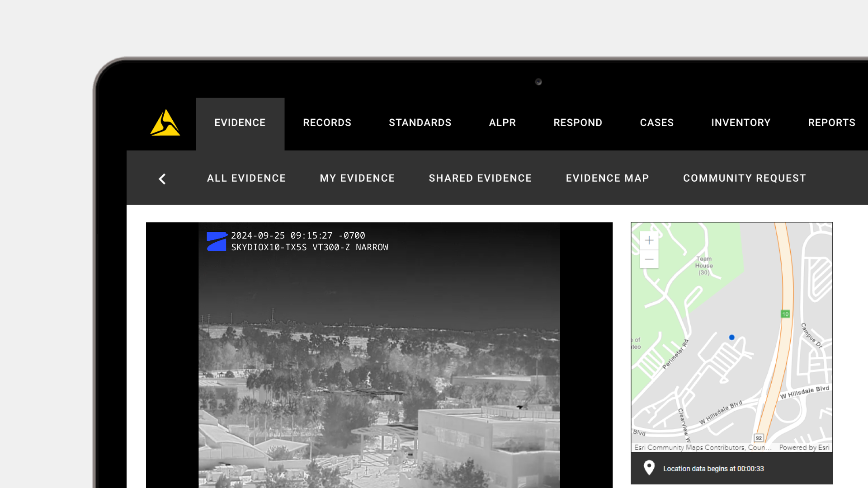Click the location pin icon in the bottom bar

point(650,468)
